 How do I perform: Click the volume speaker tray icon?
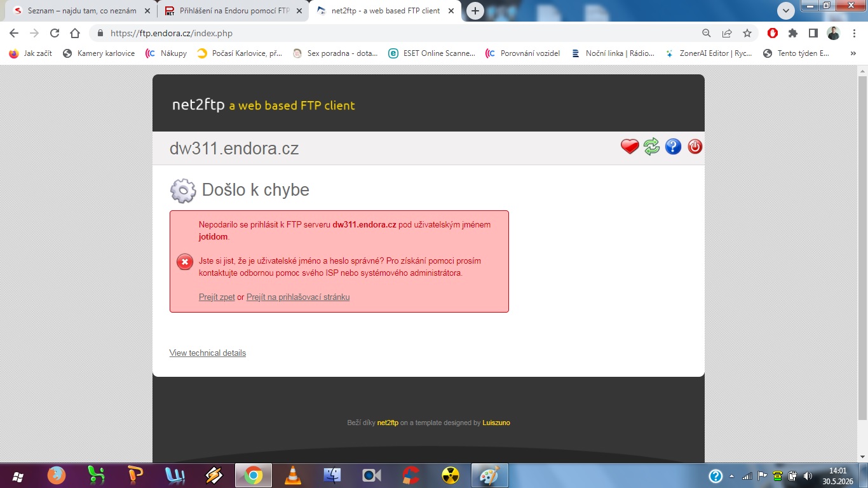(x=808, y=476)
